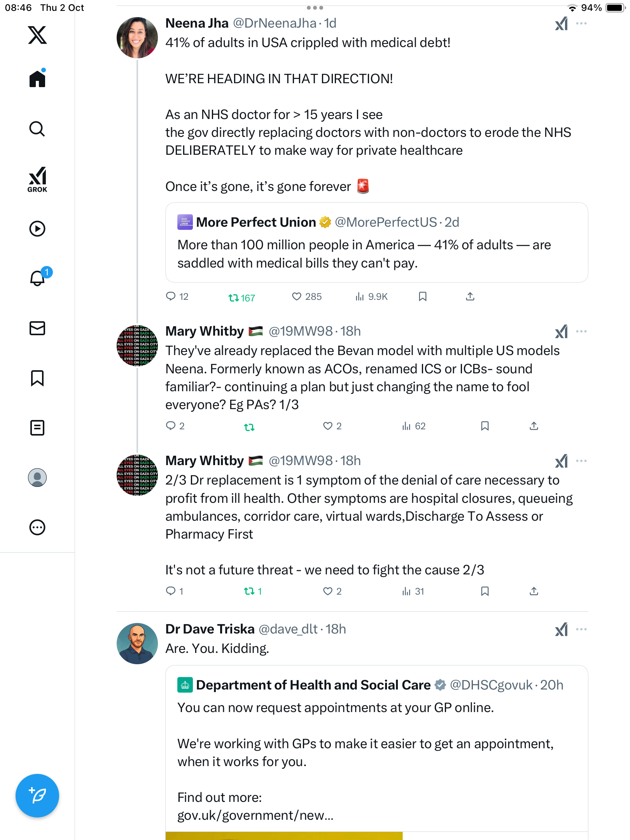The width and height of the screenshot is (630, 840).
Task: Open the Lists page
Action: pos(37,428)
